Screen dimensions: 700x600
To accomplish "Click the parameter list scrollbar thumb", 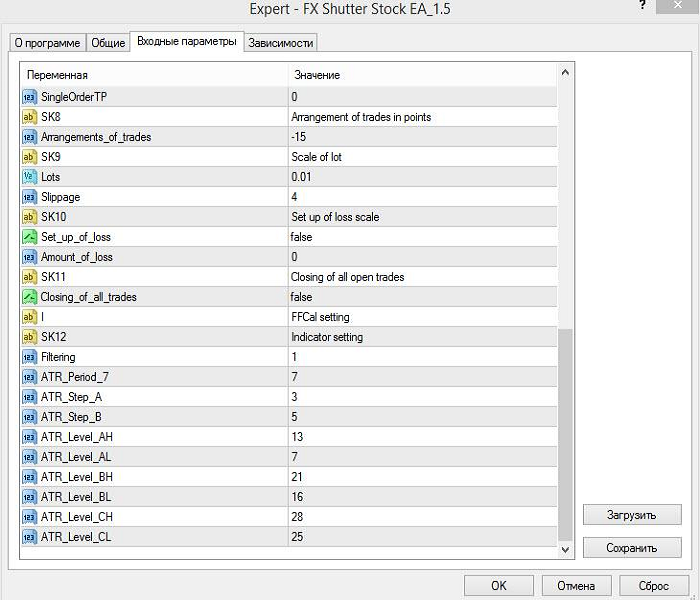I will coord(565,435).
